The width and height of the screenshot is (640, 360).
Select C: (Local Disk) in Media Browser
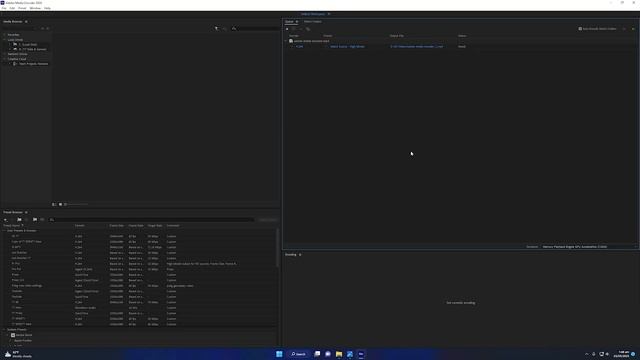(x=28, y=44)
